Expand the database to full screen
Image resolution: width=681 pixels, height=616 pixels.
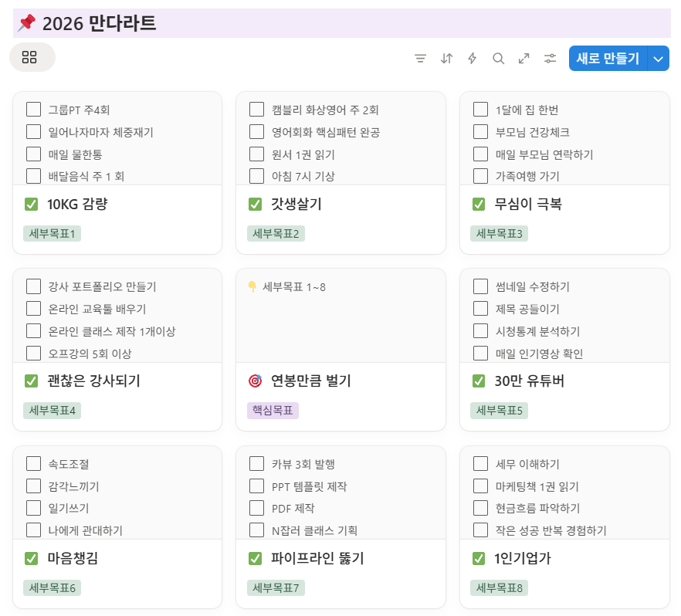coord(523,58)
